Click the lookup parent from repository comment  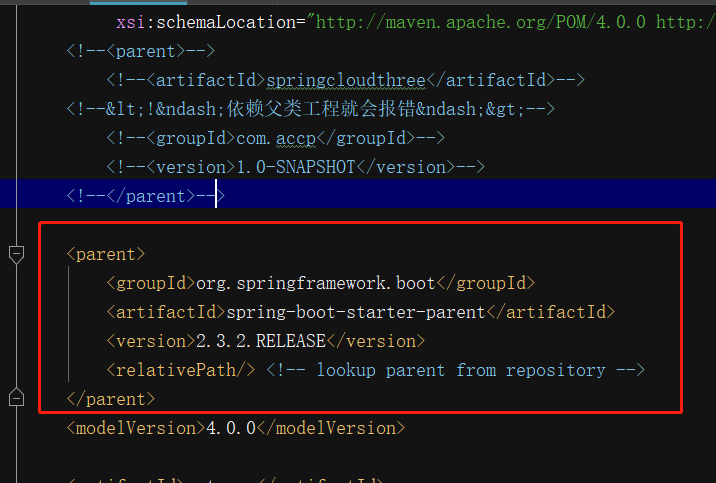tap(455, 370)
